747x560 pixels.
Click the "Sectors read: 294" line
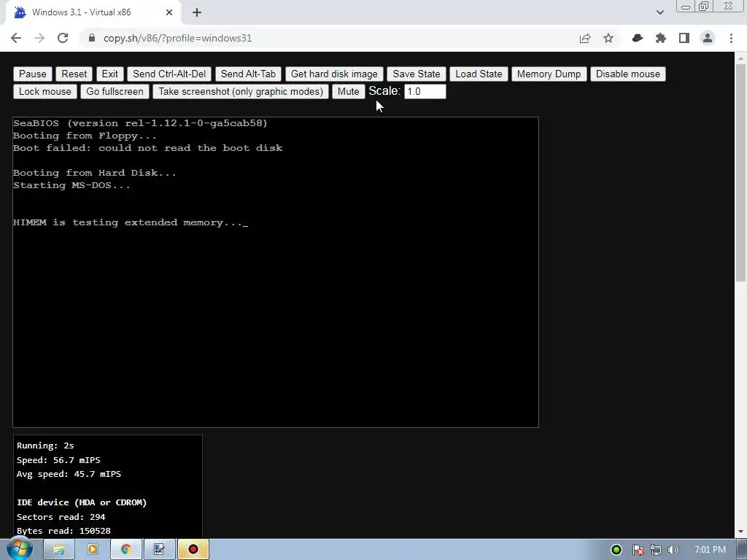(x=61, y=517)
